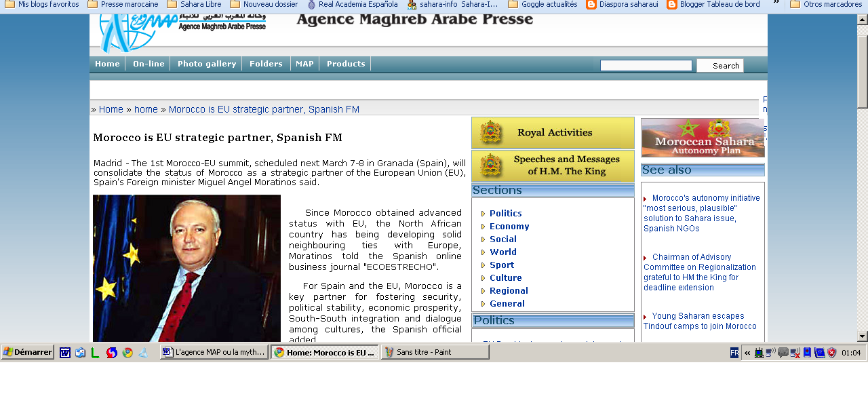Click the red-blue swirl quick launch icon
This screenshot has height=407, width=868.
(x=112, y=353)
